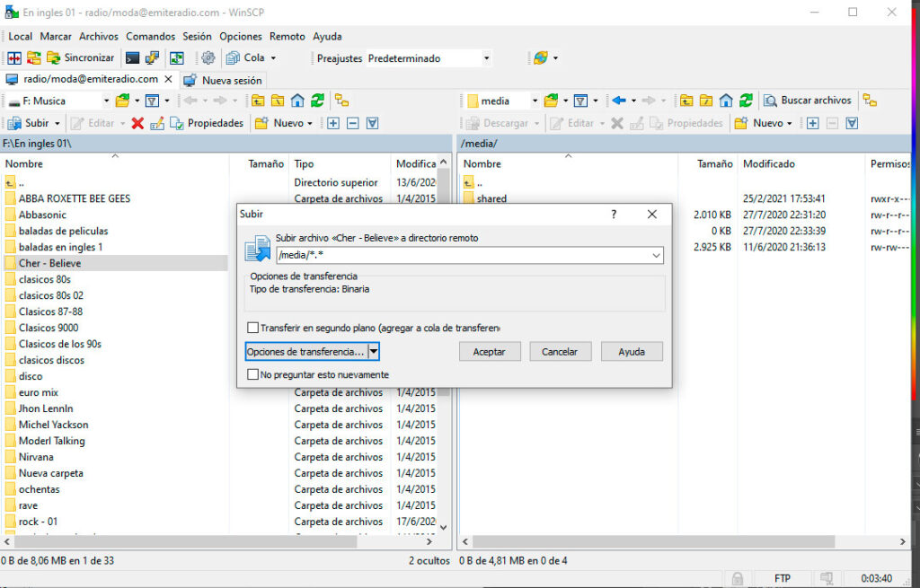920x588 pixels.
Task: Toggle remote directory tree icon
Action: point(870,101)
